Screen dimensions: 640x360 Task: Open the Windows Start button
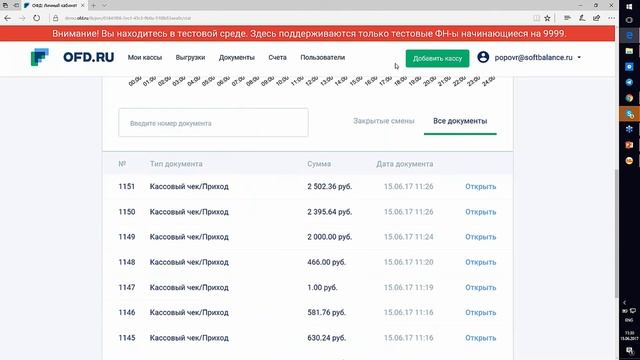[629, 6]
